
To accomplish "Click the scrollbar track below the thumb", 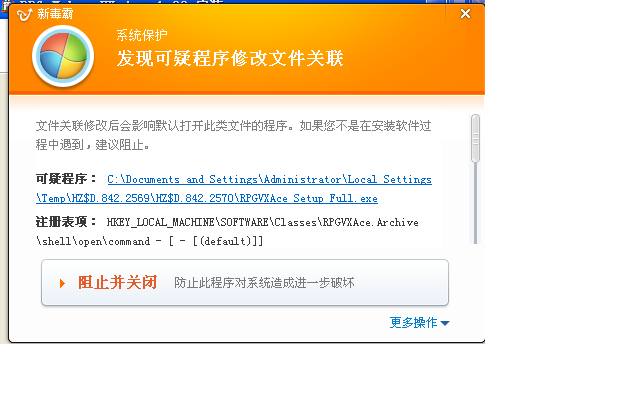I will 475,203.
